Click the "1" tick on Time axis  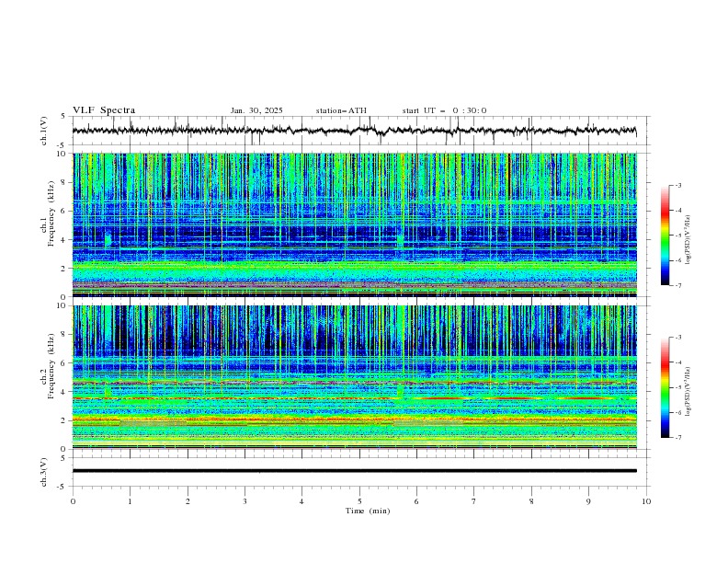(130, 501)
